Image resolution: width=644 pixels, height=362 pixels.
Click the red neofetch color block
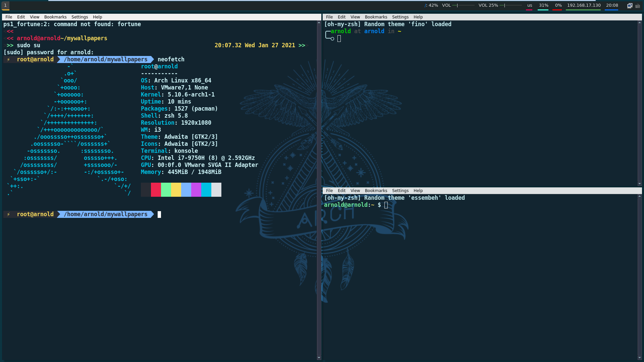point(156,190)
